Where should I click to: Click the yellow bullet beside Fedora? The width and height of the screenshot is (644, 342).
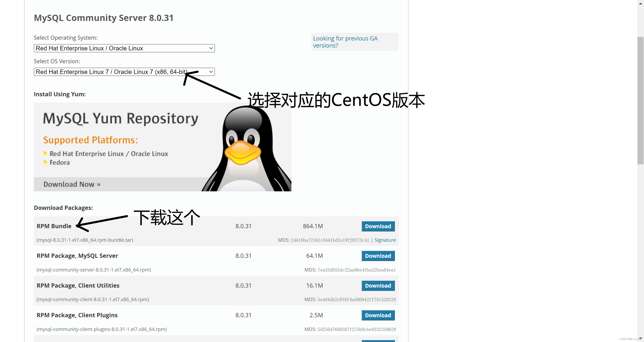coord(45,162)
